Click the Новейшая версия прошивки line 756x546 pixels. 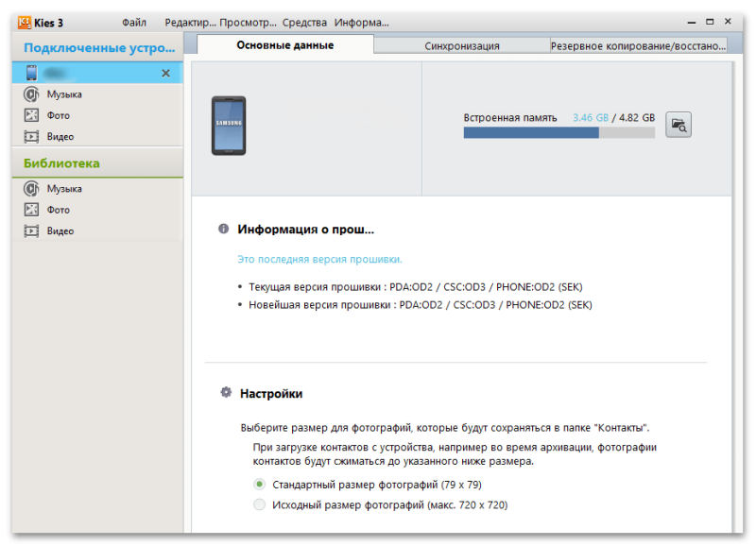point(421,304)
